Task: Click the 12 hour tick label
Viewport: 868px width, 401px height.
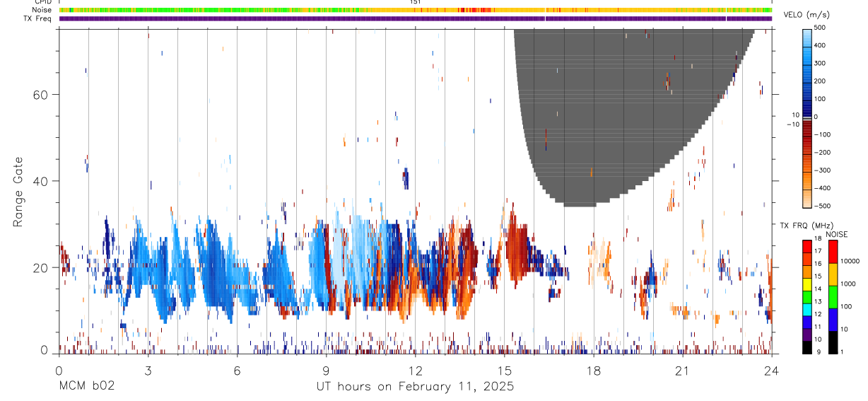Action: [x=415, y=371]
